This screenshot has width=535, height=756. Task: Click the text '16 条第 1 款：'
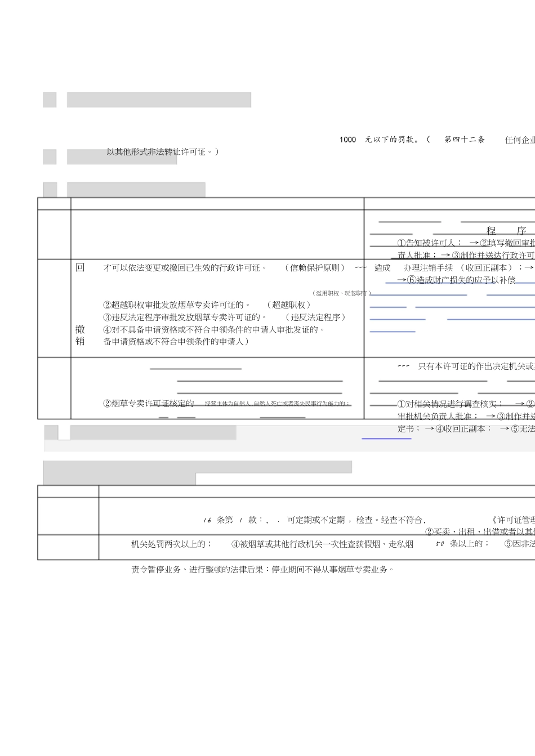coord(234,520)
